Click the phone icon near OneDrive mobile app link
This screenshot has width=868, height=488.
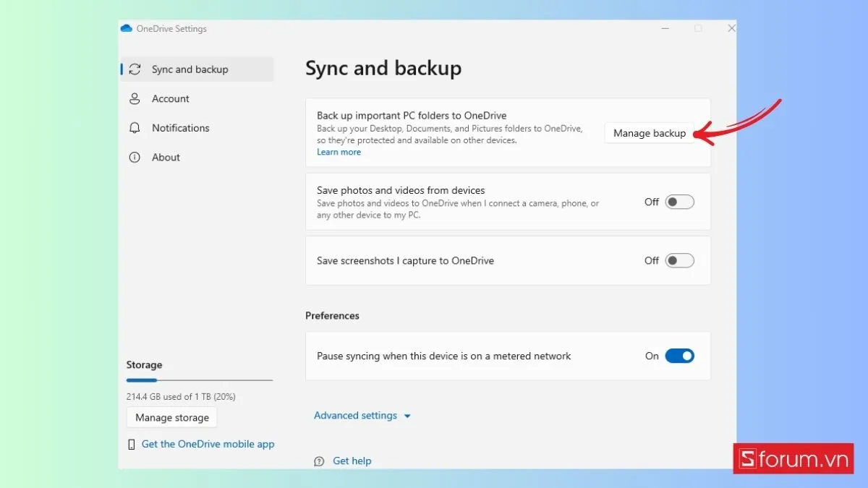(x=131, y=444)
